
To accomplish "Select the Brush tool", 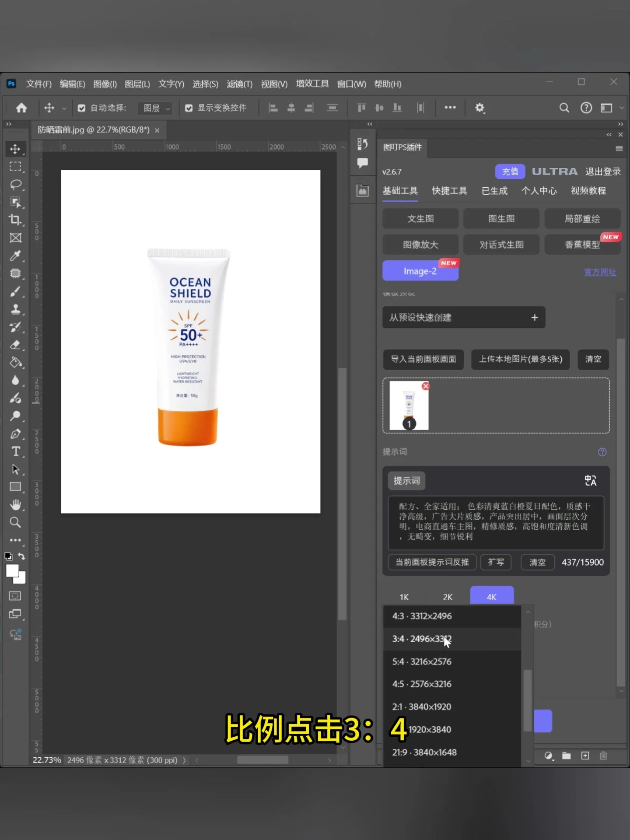I will click(15, 291).
